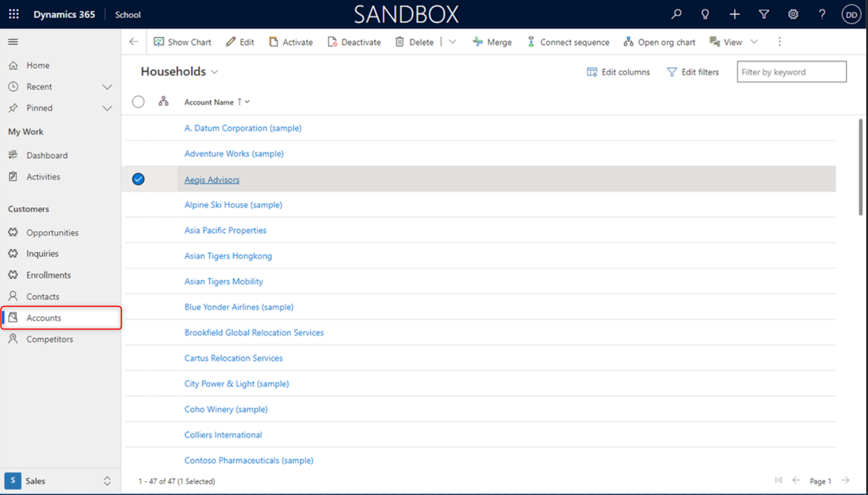Click the Filter by keyword input field
This screenshot has height=495, width=868.
click(791, 72)
